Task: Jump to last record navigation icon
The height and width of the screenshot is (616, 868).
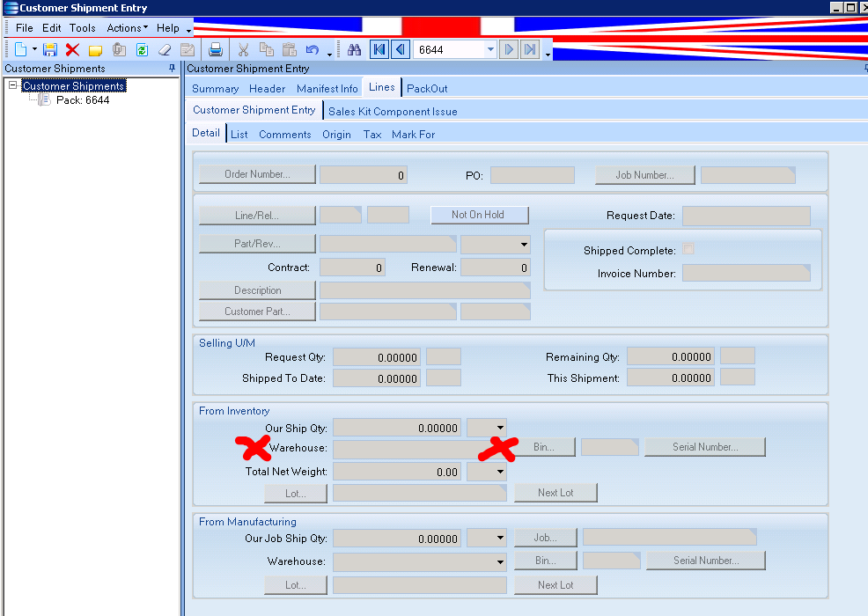Action: (530, 50)
